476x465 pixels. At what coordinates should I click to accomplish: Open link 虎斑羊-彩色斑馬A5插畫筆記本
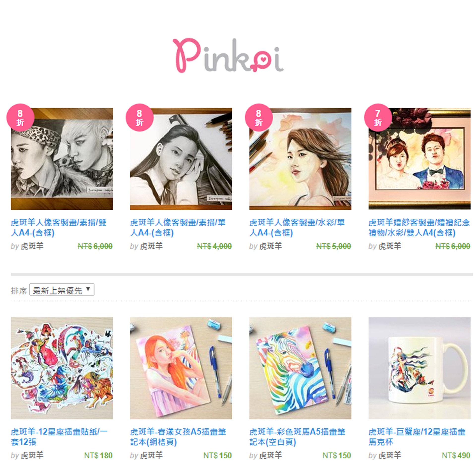pos(297,437)
